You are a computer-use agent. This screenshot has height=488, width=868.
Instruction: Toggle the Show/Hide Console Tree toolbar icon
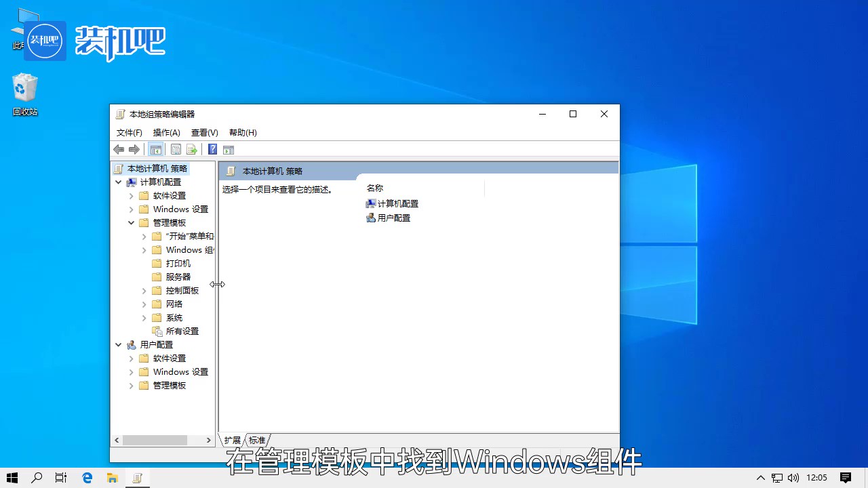155,149
